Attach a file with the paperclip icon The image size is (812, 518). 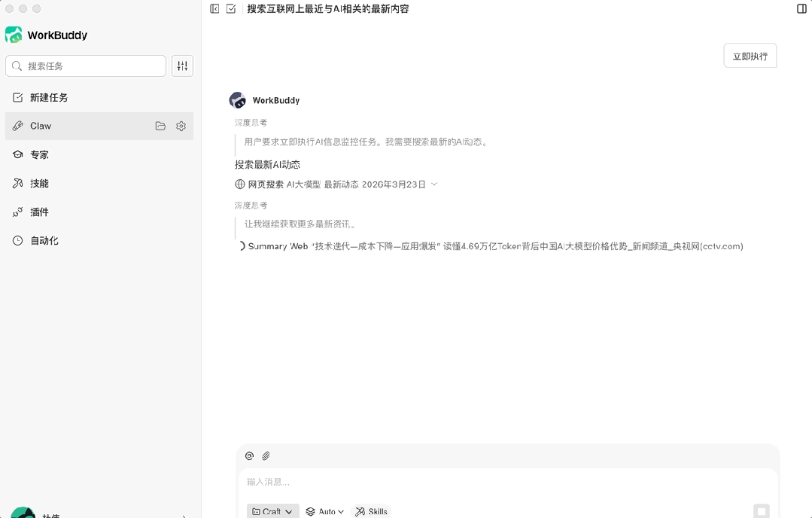point(265,456)
